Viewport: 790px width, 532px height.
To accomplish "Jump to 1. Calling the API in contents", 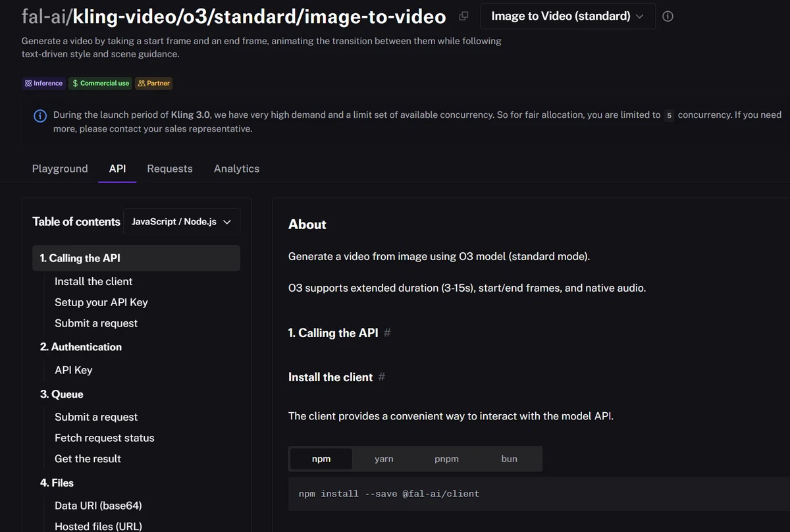I will [x=136, y=258].
